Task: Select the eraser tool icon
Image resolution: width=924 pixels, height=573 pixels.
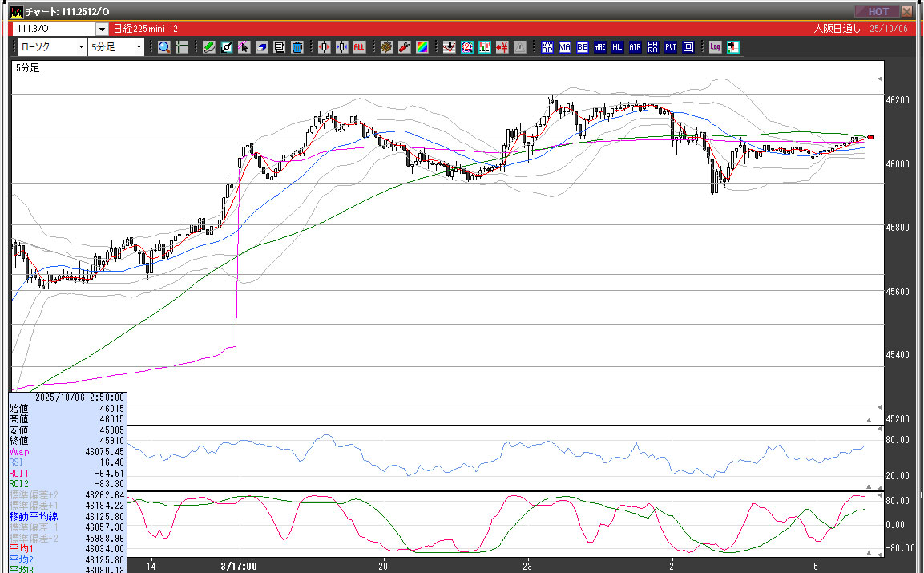Action: pos(261,47)
